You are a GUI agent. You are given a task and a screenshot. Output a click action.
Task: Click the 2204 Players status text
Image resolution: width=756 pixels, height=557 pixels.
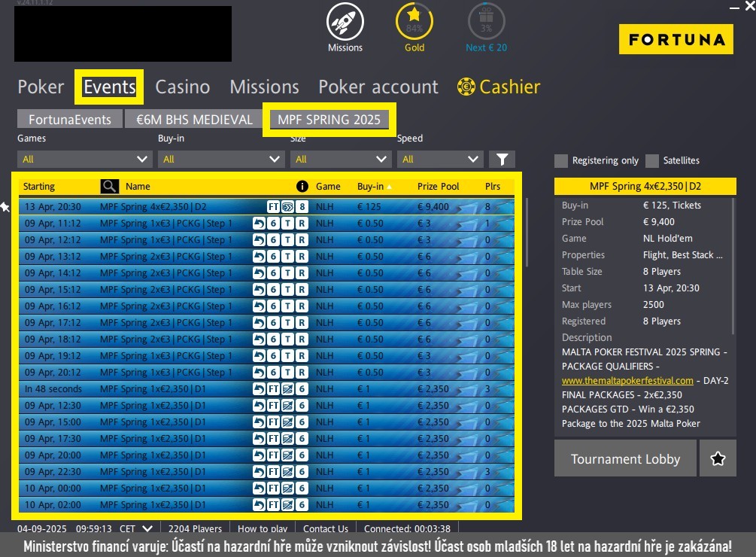coord(195,528)
